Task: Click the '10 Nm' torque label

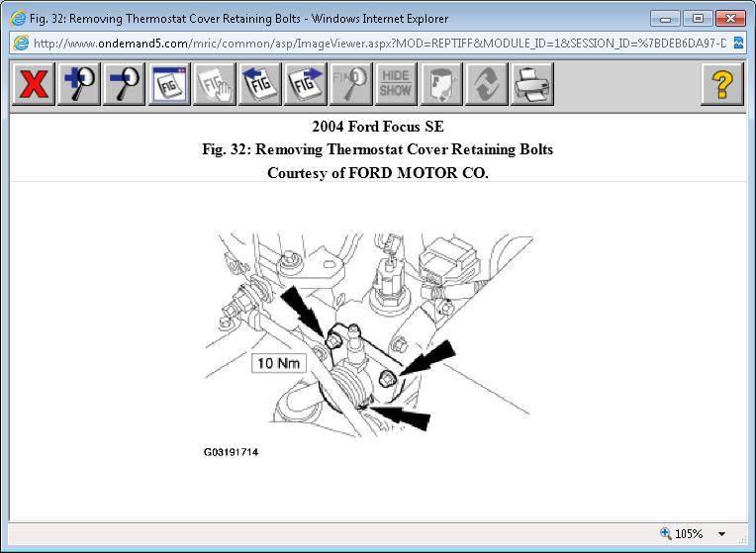Action: coord(279,362)
